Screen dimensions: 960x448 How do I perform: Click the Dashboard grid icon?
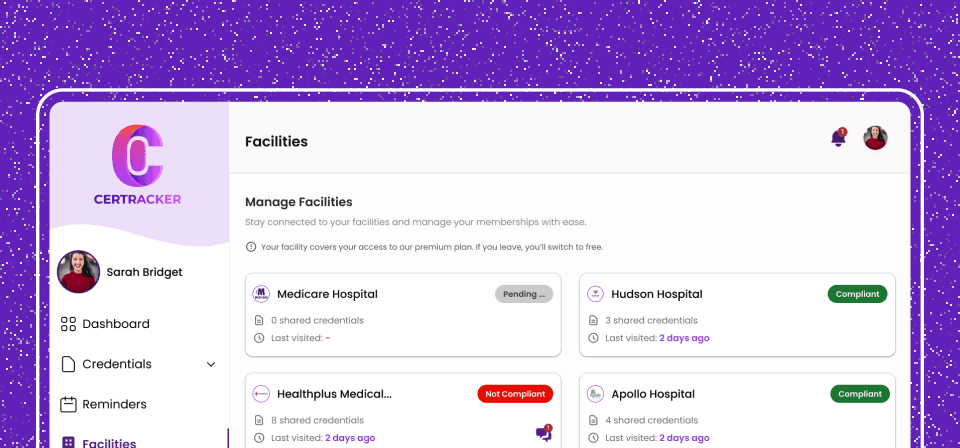[x=68, y=324]
